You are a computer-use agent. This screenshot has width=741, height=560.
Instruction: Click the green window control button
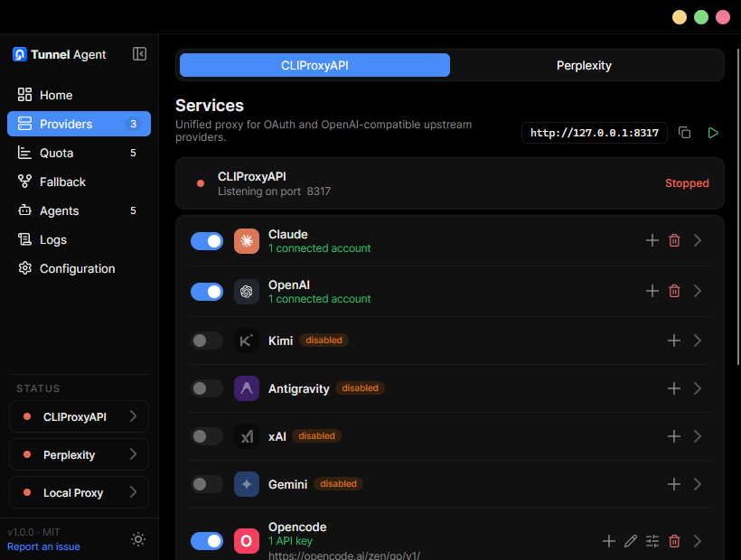[701, 17]
